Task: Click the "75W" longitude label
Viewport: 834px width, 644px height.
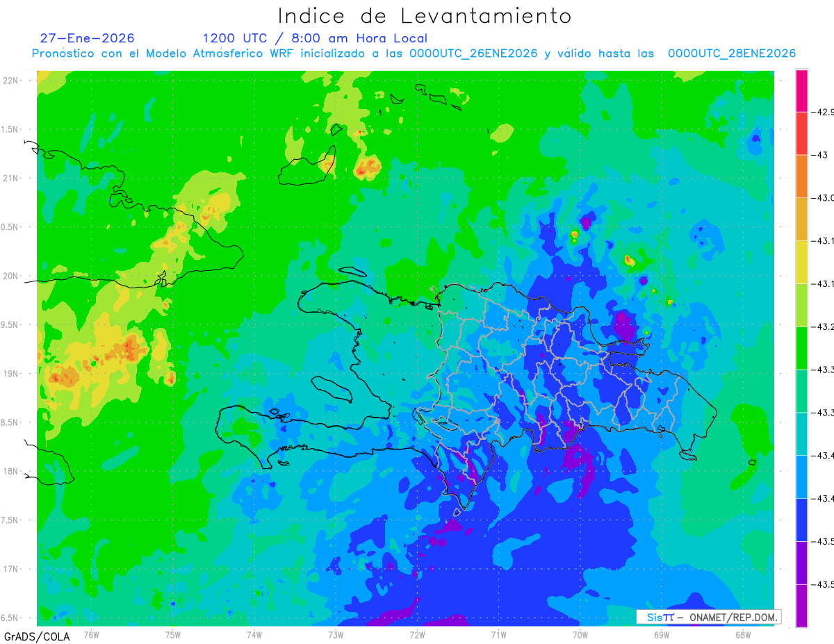Action: coord(173,634)
